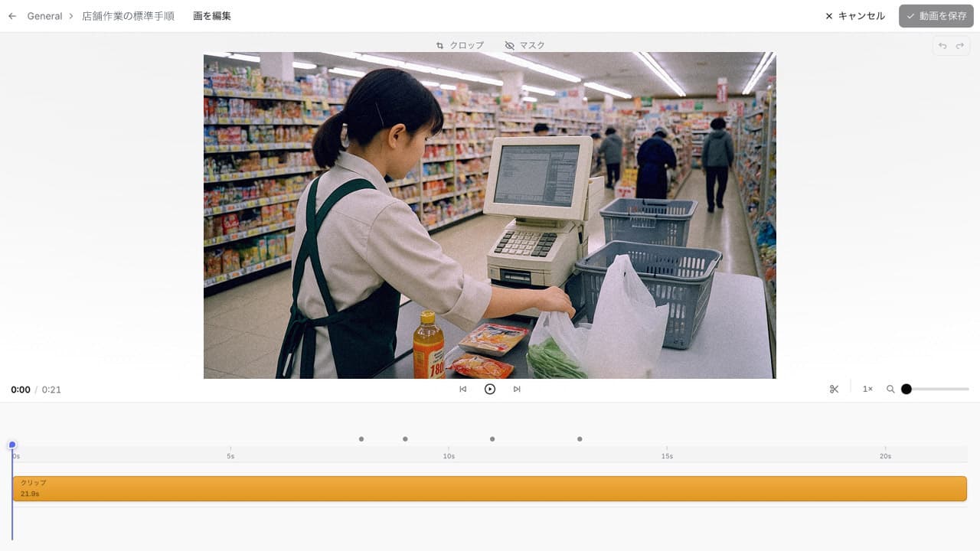Go back with the left arrow icon
Image resolution: width=980 pixels, height=551 pixels.
click(x=12, y=16)
